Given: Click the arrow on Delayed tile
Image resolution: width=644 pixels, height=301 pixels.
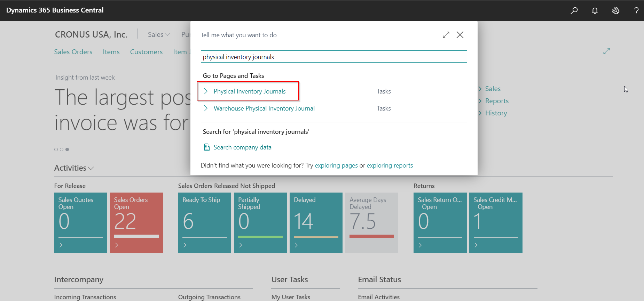Looking at the screenshot, I should pos(296,245).
